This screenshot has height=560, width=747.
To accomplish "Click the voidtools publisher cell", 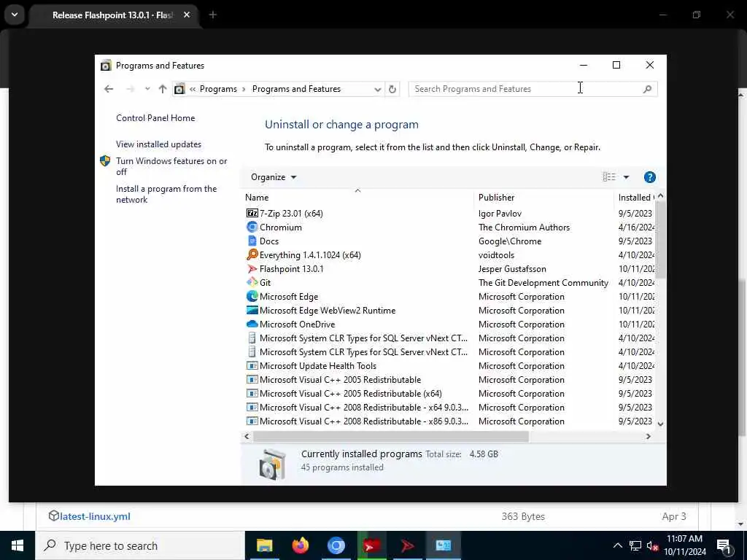I will (x=496, y=254).
